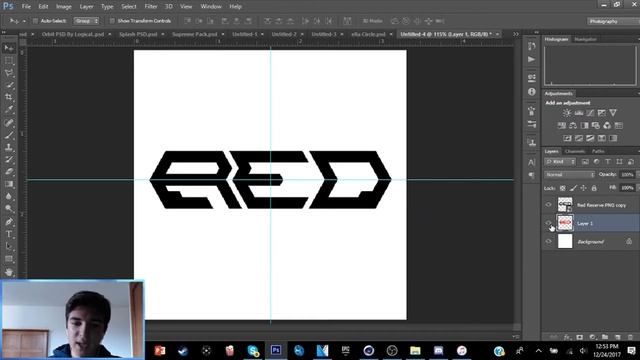Switch to the Supreme Pack.psd document tab
The height and width of the screenshot is (360, 640).
point(195,34)
